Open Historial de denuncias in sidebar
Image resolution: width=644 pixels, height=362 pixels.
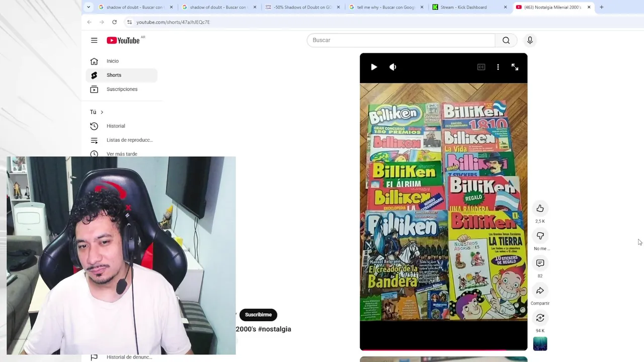tap(122, 357)
